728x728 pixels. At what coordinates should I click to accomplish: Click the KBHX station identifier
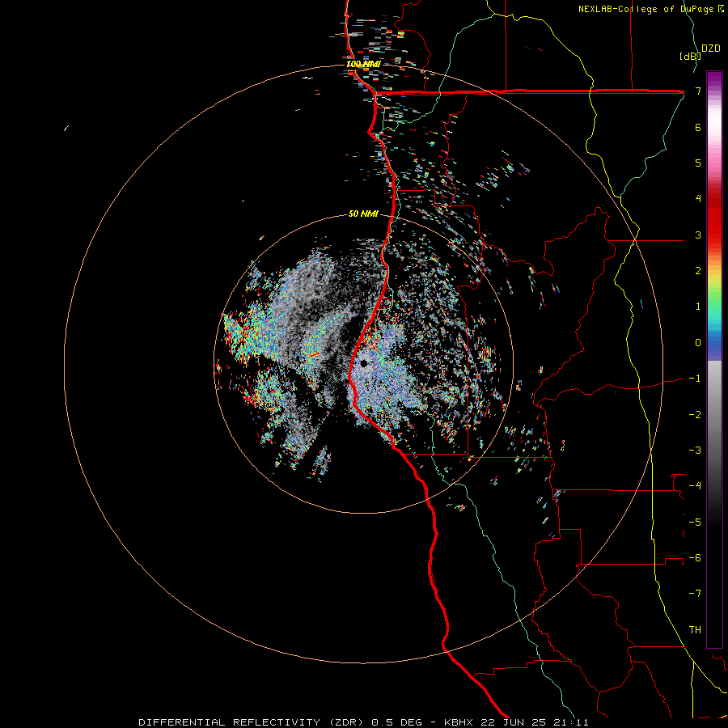pyautogui.click(x=459, y=722)
